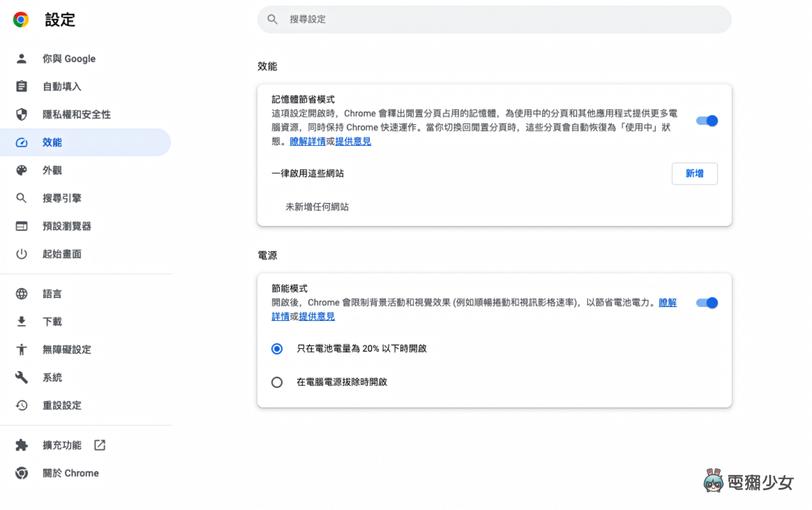
Task: Turn off the 節能模式 switch
Action: click(707, 303)
